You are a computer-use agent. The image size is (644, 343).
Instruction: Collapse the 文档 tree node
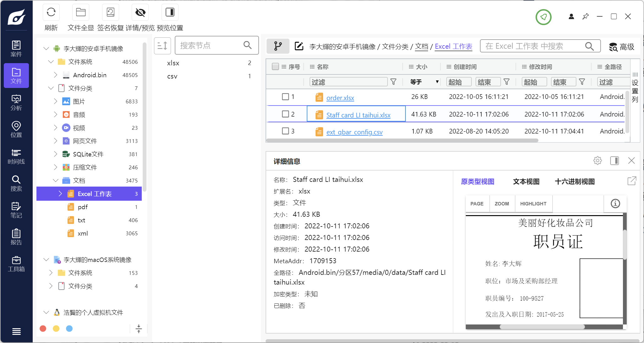[56, 181]
